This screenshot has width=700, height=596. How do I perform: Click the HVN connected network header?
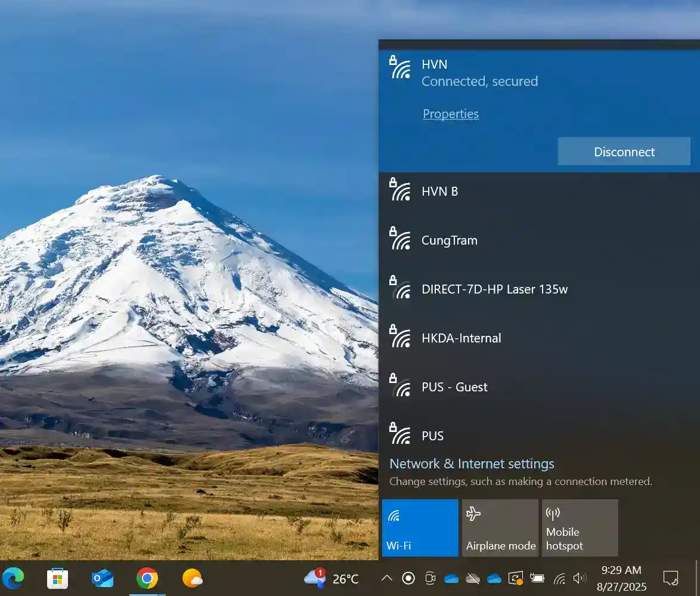click(x=507, y=73)
